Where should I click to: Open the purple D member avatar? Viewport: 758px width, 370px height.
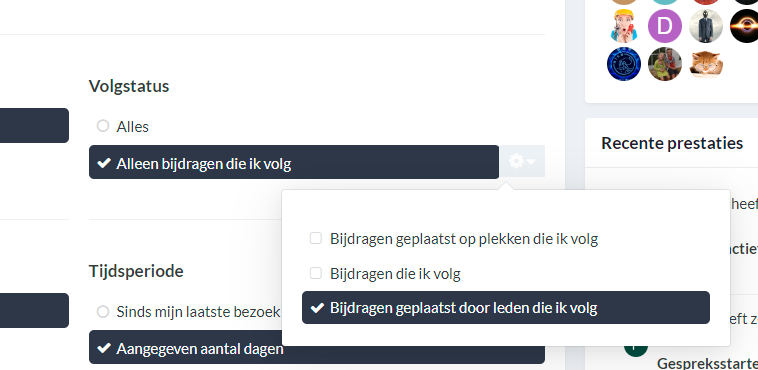pyautogui.click(x=665, y=26)
